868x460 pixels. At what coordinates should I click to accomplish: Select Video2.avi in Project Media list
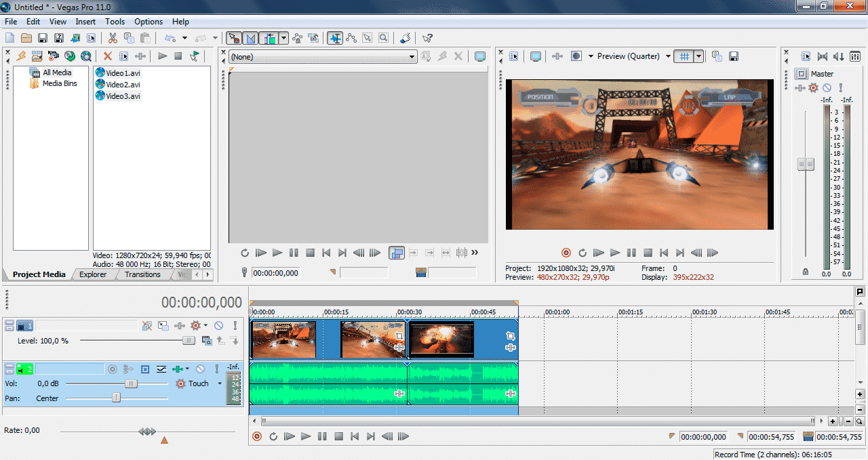pyautogui.click(x=123, y=85)
